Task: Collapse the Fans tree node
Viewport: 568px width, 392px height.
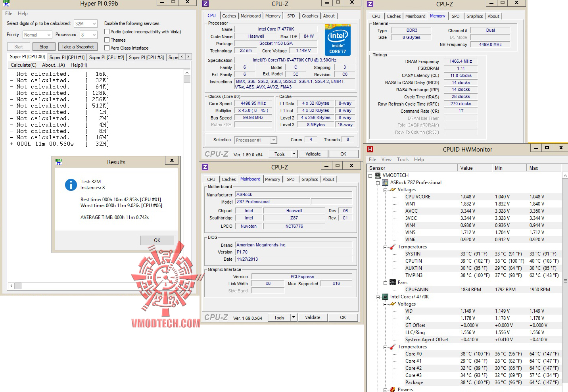Action: pos(385,282)
